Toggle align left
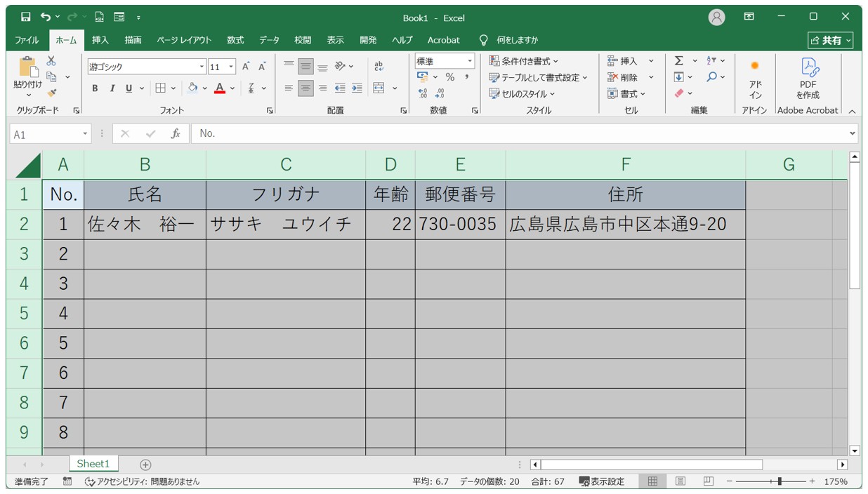 click(x=289, y=88)
